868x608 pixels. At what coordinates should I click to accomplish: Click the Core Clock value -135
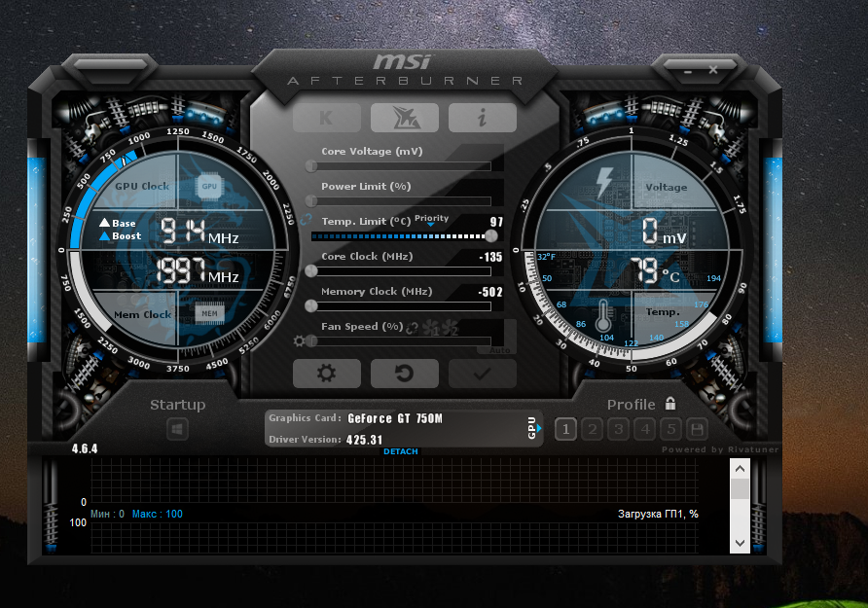click(490, 257)
